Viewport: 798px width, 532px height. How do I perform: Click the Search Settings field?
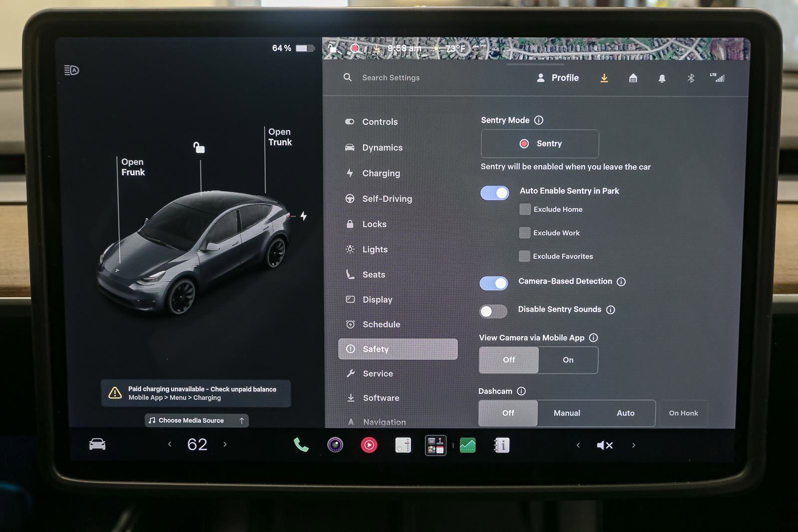(x=391, y=78)
